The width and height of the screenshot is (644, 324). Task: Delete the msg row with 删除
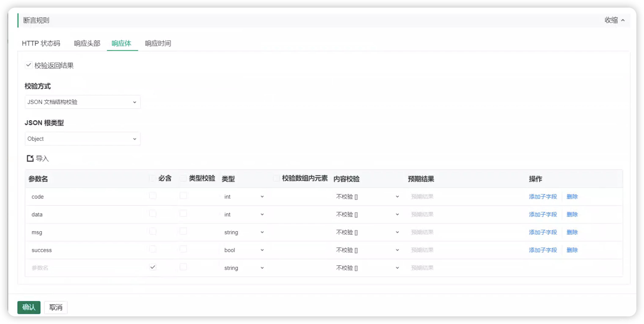coord(572,232)
